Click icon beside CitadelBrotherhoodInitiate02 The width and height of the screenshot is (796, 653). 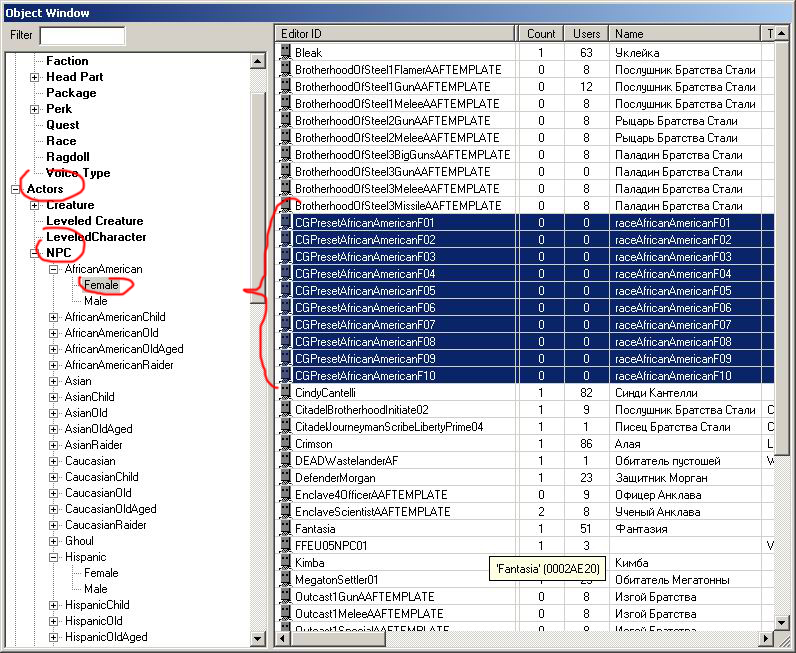point(286,410)
